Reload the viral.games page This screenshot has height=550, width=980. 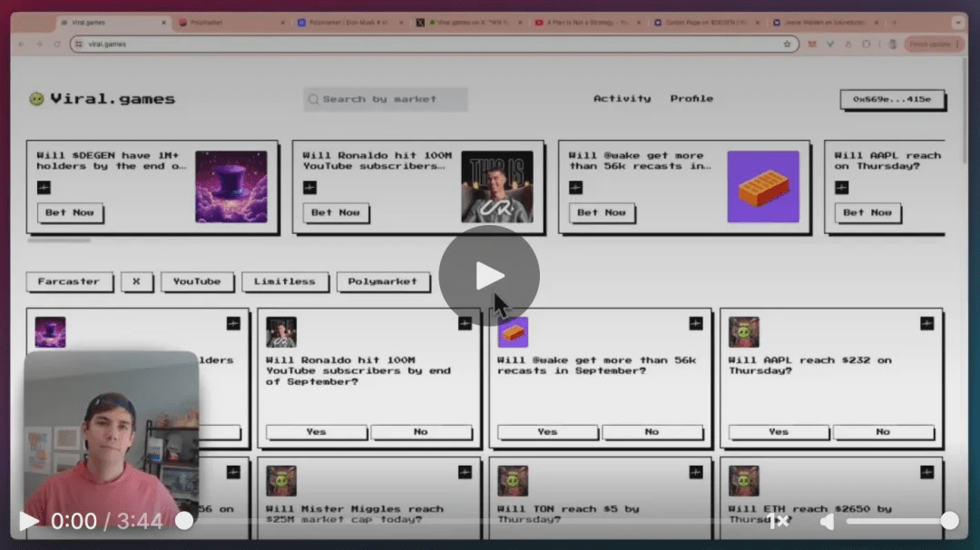pyautogui.click(x=57, y=44)
